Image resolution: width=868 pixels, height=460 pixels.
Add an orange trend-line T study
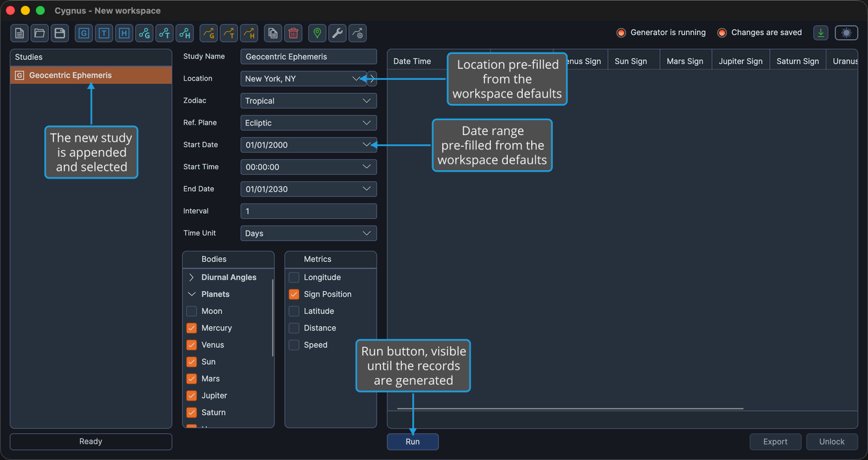[229, 33]
